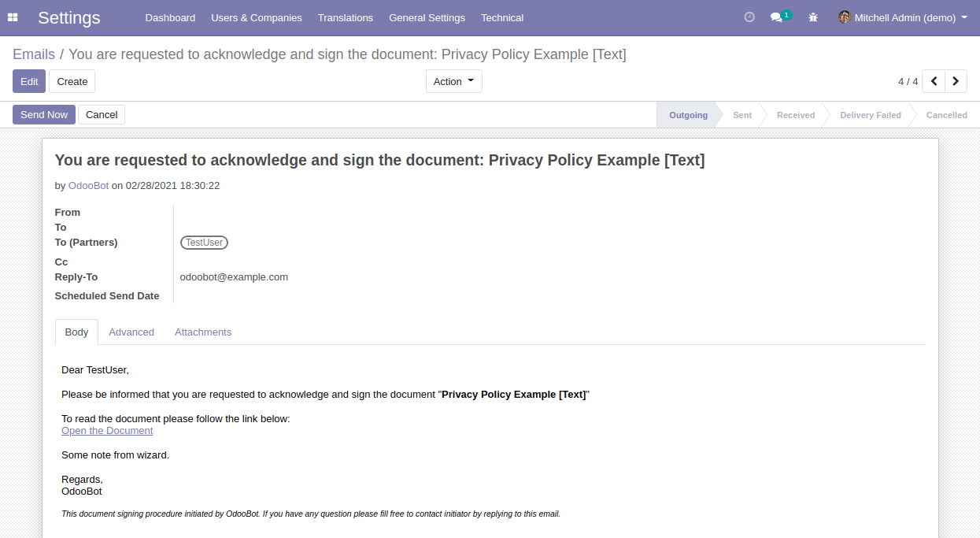Navigate to the Dashboard menu
980x538 pixels.
[x=170, y=17]
